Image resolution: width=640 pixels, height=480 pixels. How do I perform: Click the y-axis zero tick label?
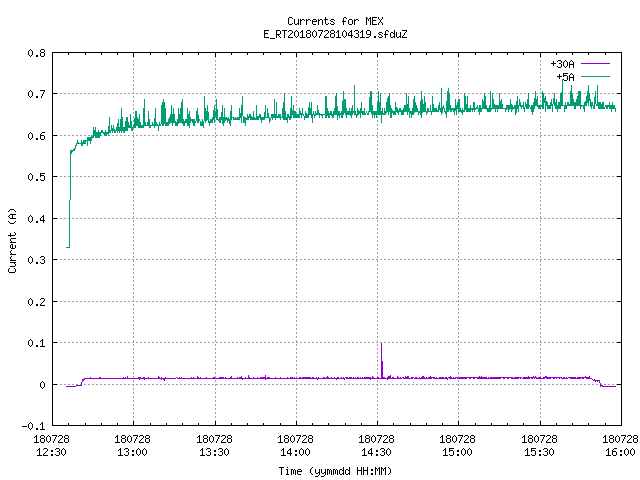click(x=42, y=384)
